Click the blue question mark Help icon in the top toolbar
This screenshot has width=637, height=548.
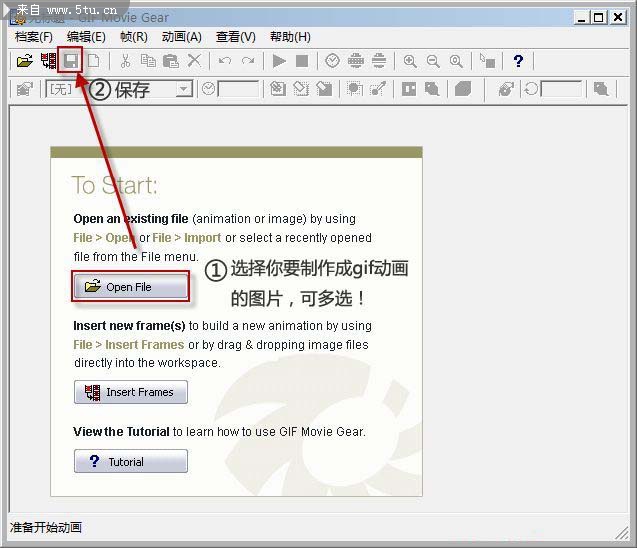[x=518, y=61]
